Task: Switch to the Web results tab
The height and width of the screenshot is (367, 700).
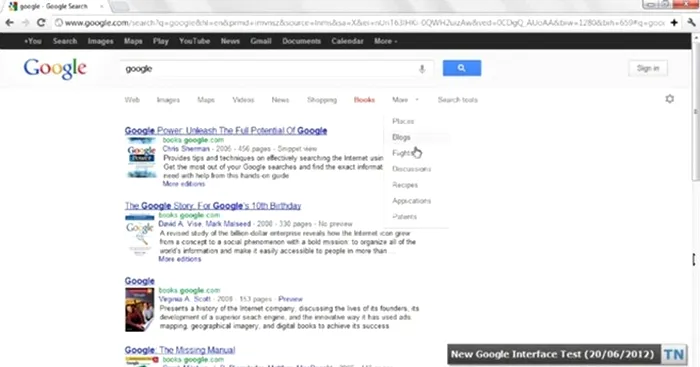Action: pos(132,100)
